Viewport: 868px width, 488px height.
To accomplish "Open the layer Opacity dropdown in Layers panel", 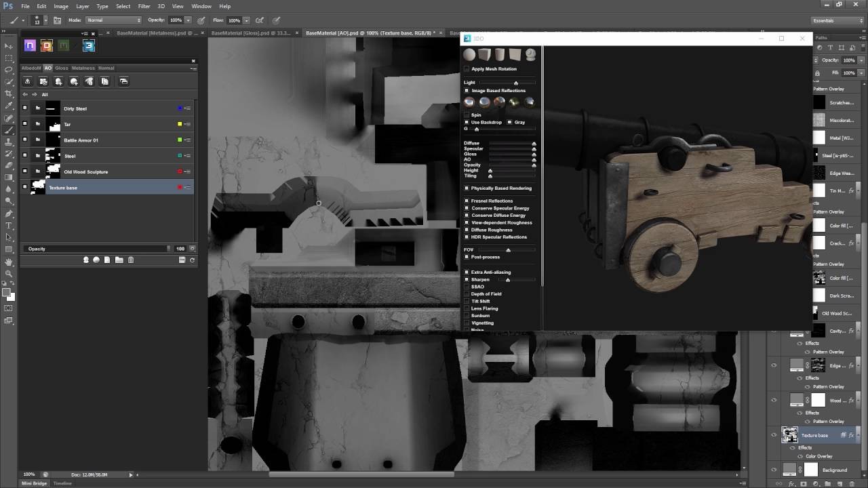I will tap(861, 60).
